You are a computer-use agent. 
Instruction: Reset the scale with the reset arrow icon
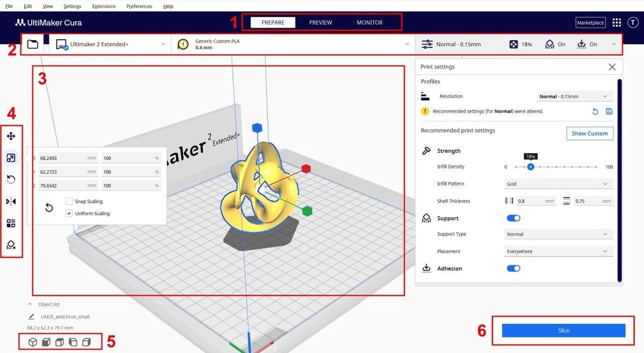49,208
